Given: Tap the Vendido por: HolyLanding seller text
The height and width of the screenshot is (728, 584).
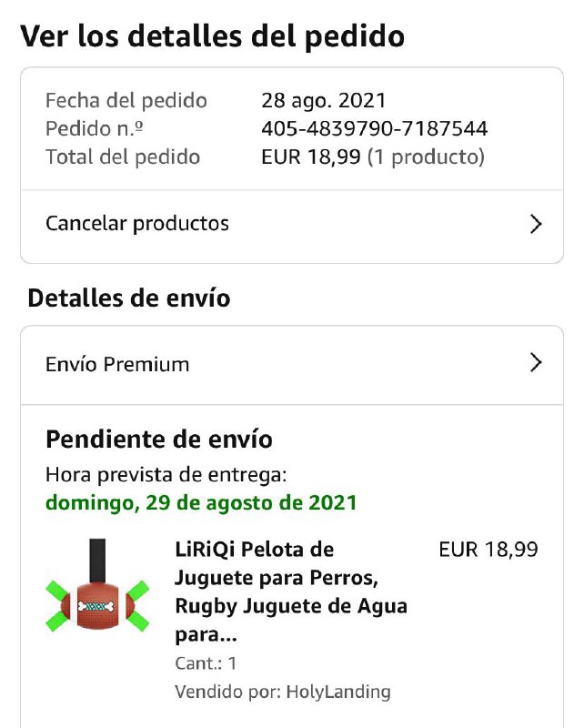Looking at the screenshot, I should click(283, 692).
